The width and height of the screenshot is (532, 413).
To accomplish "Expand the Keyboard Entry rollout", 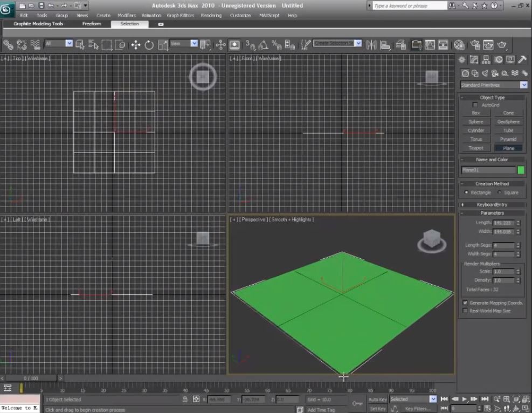I will click(492, 205).
